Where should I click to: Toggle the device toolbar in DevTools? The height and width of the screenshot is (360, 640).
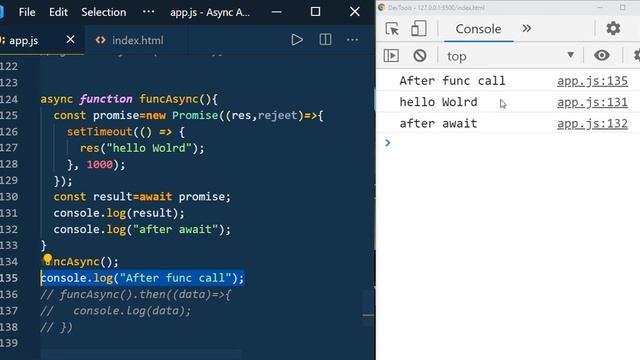(418, 29)
